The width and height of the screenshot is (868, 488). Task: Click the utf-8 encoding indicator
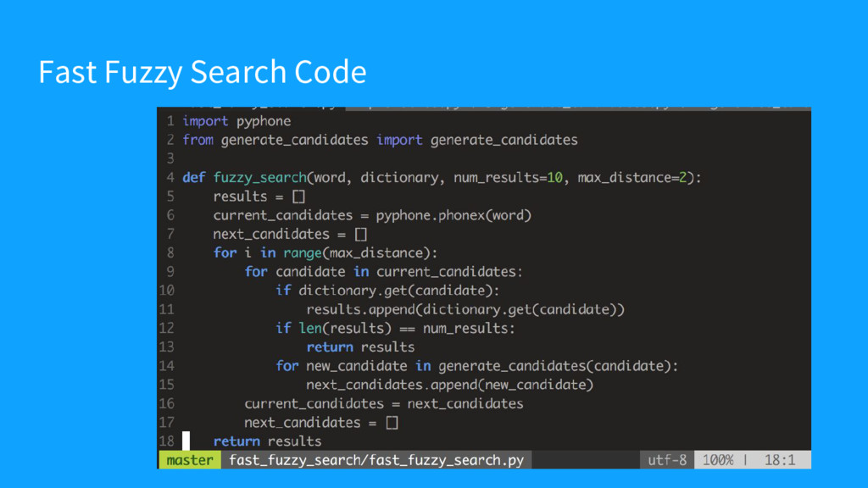point(667,460)
